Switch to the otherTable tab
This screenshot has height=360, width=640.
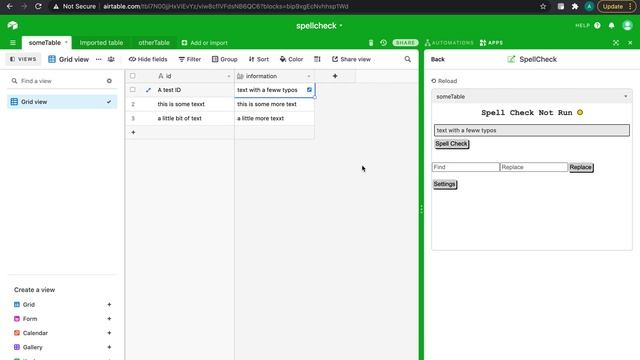coord(154,43)
